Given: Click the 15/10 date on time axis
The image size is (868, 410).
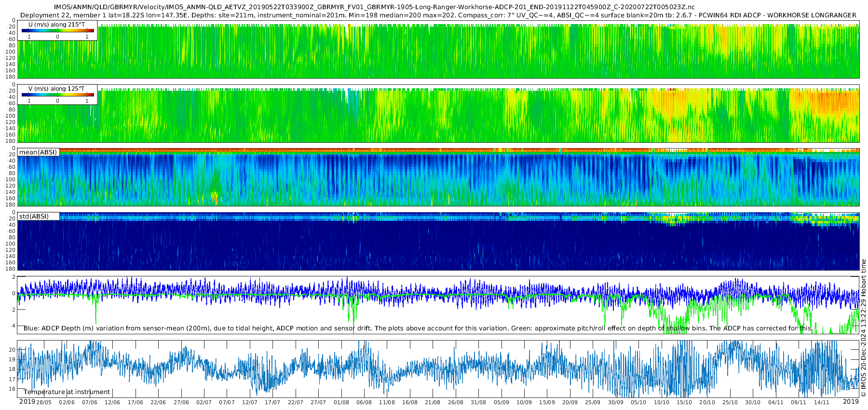Looking at the screenshot, I should 684,402.
